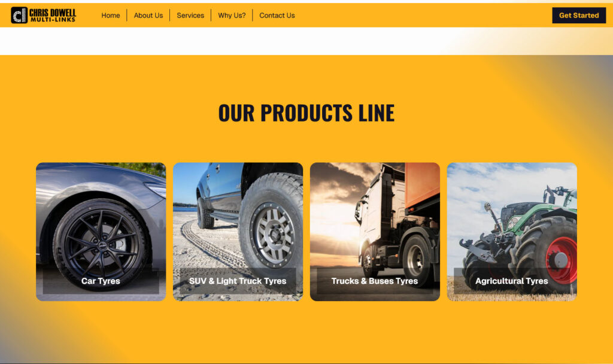
Task: Go to the Home page link
Action: [111, 15]
